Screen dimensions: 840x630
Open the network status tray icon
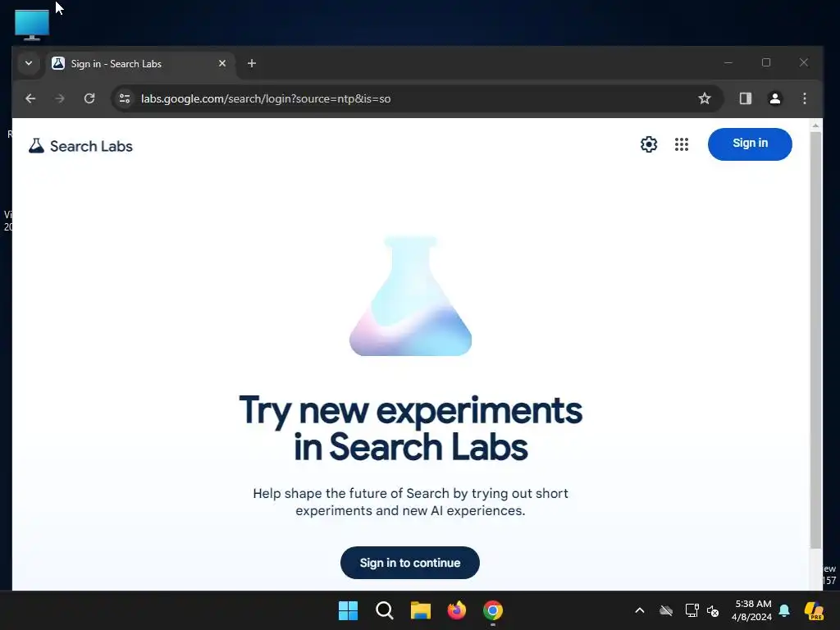click(x=692, y=610)
